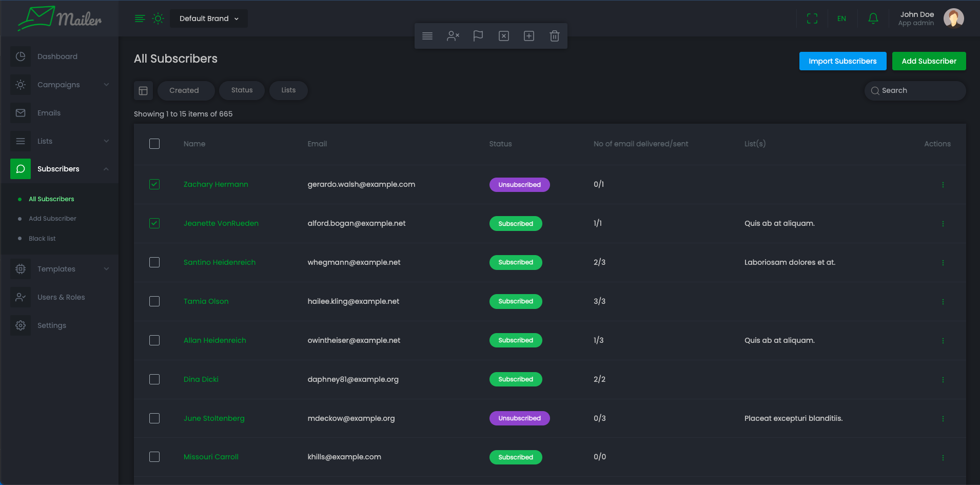Expand the Campaigns sidebar menu
The width and height of the screenshot is (980, 485).
59,85
